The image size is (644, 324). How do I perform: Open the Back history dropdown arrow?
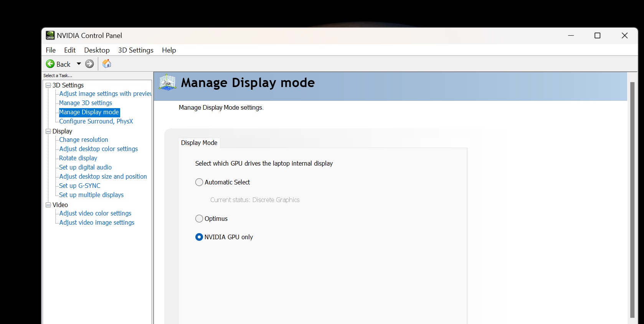tap(79, 64)
